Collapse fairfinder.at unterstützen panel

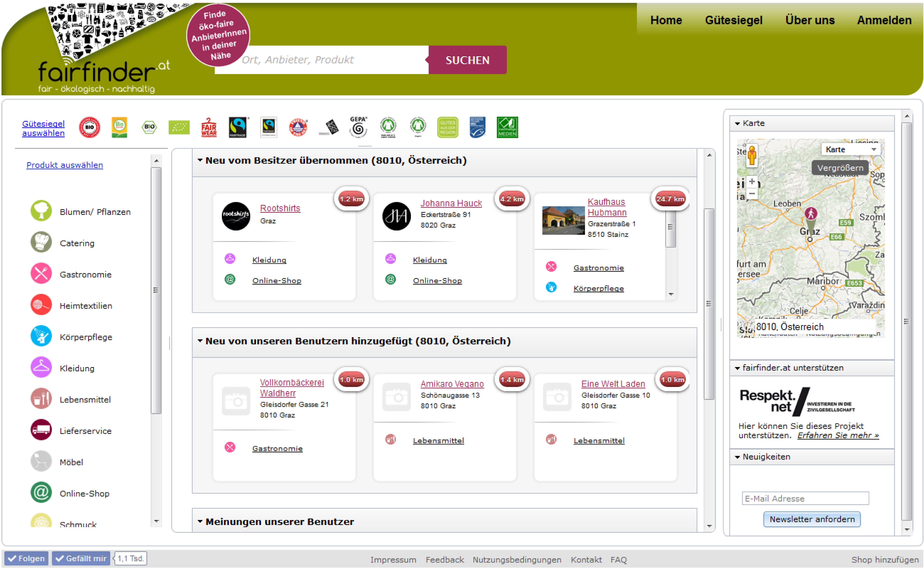(738, 368)
